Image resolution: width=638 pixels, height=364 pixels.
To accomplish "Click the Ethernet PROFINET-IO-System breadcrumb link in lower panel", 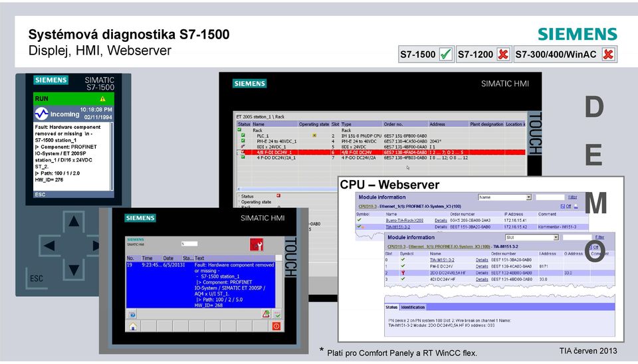I will 449,247.
